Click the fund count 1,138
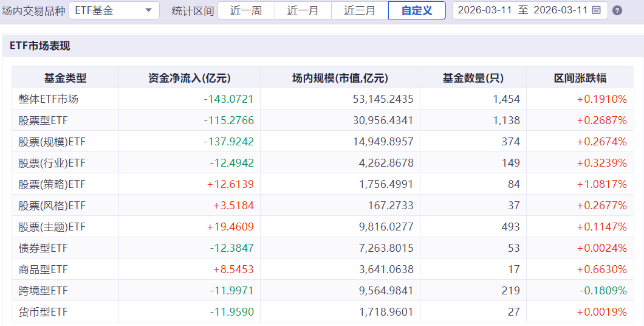This screenshot has width=644, height=326. point(507,120)
